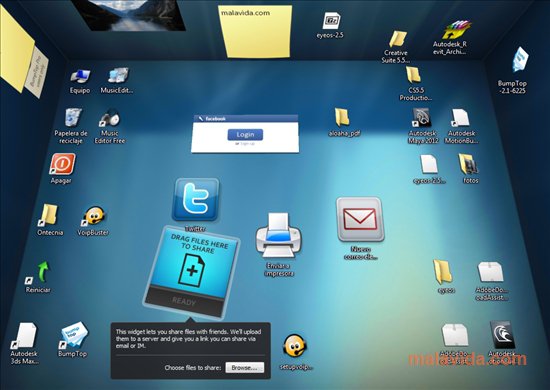Open the Music Editor Free shortcut

point(110,119)
